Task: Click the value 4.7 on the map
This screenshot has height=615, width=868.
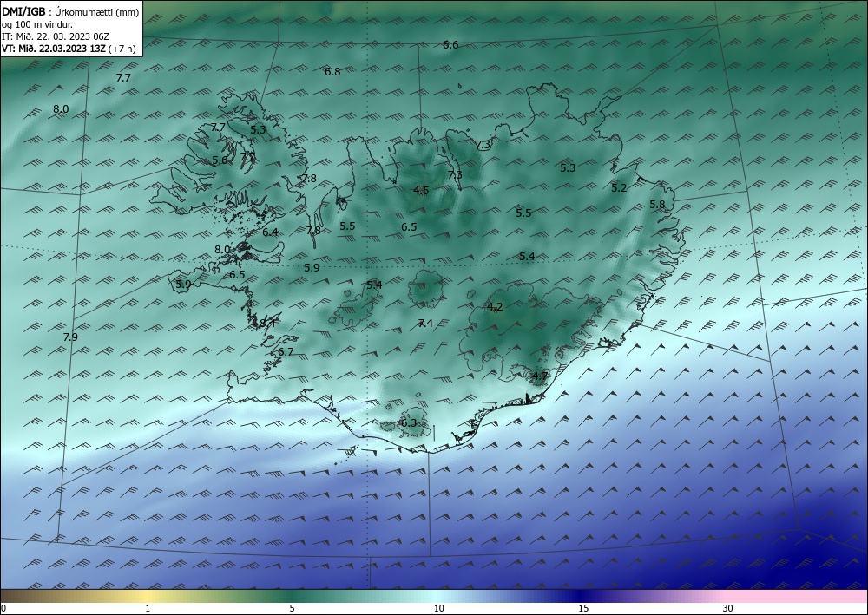Action: click(x=540, y=376)
